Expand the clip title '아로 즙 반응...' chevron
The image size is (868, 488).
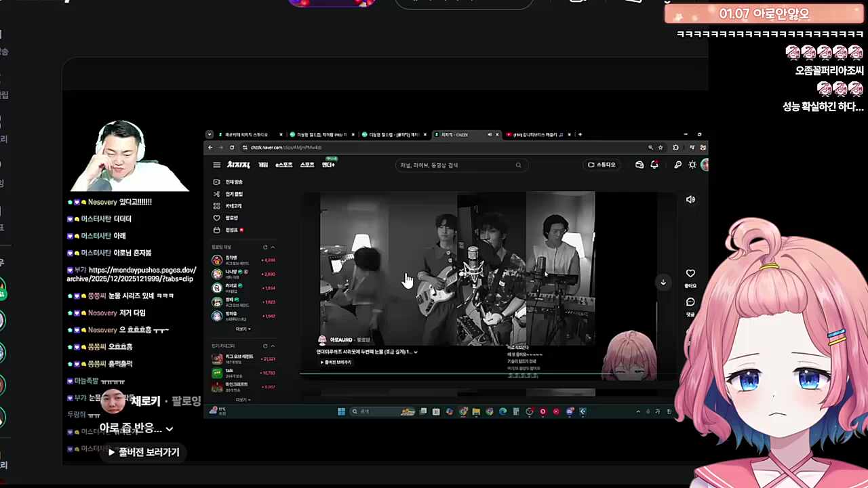coord(170,428)
